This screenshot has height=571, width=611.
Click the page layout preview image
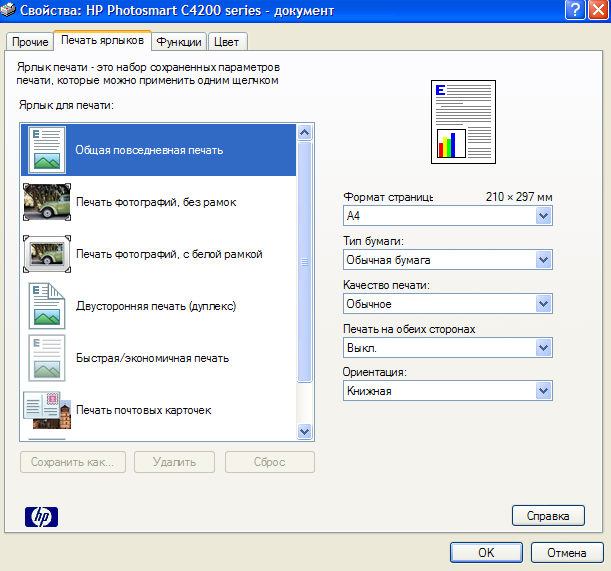(463, 122)
